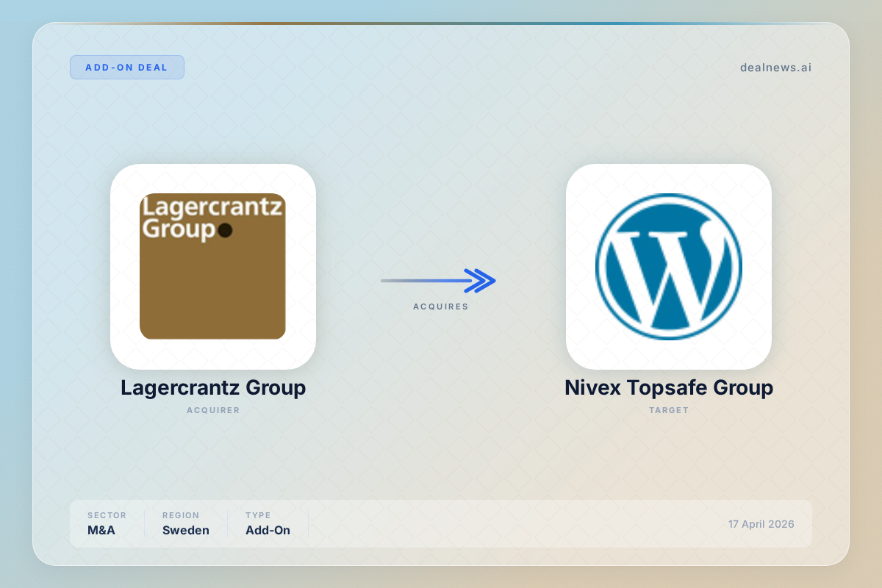This screenshot has height=588, width=882.
Task: Click the Lagercrantz Group logo image
Action: click(x=212, y=266)
